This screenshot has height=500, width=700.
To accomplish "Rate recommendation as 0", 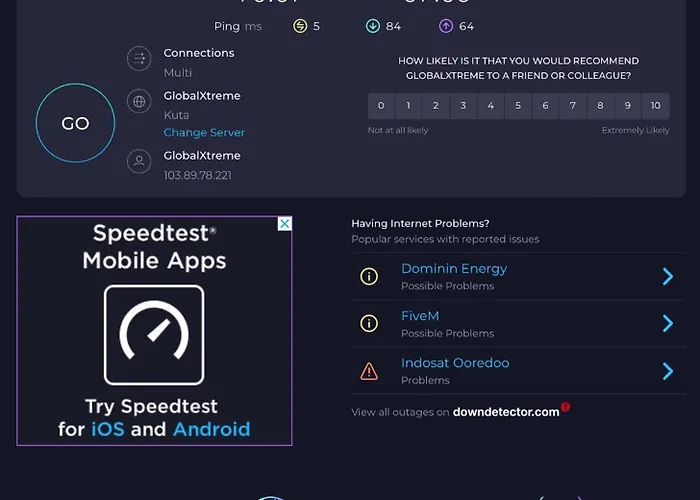I will point(381,106).
